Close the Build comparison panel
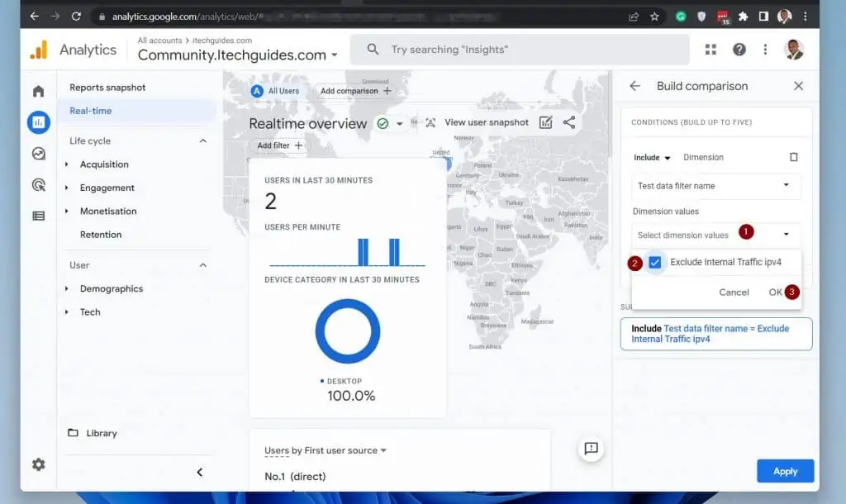This screenshot has width=846, height=504. coord(798,86)
